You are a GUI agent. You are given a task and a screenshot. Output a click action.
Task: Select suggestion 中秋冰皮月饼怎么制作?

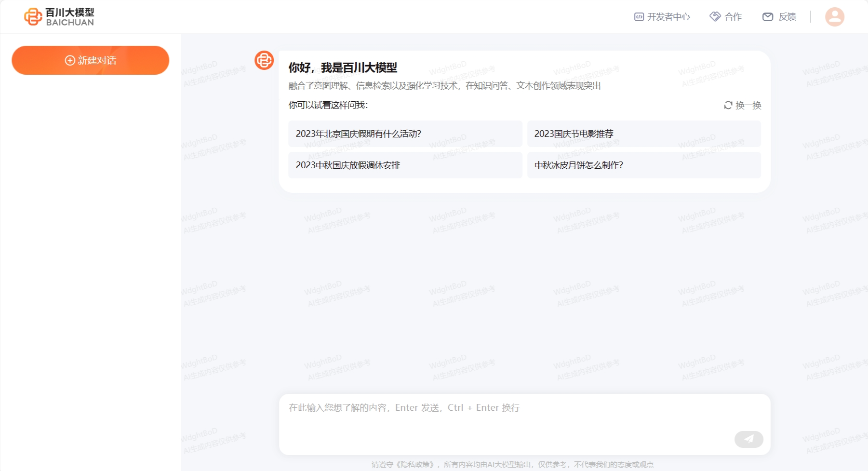coord(644,165)
